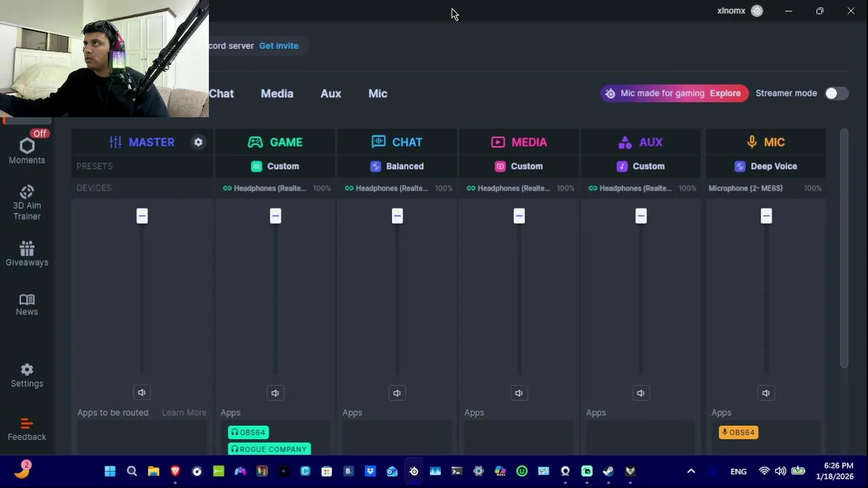Mute the Aux channel
The height and width of the screenshot is (488, 868).
(640, 393)
